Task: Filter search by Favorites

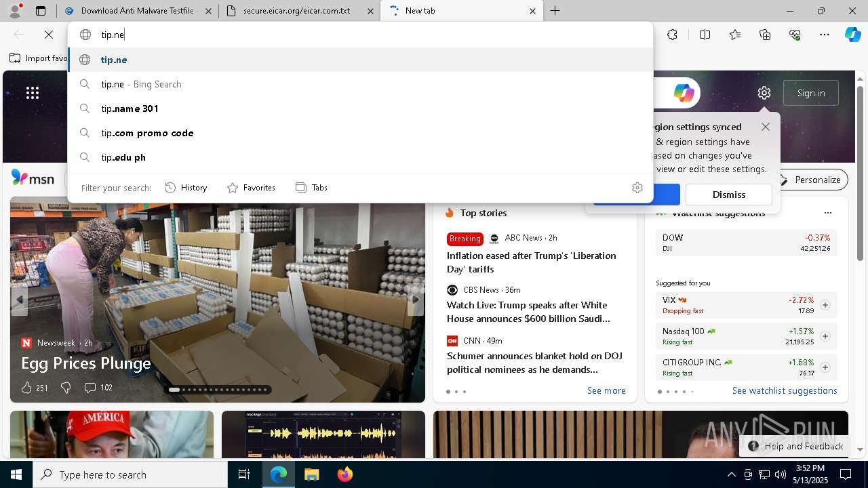Action: click(x=251, y=188)
